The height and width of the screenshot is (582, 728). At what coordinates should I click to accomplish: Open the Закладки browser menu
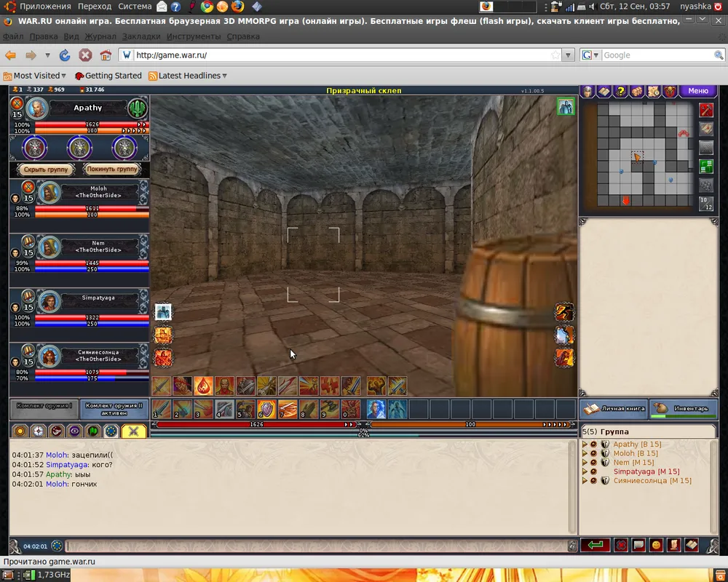pyautogui.click(x=141, y=36)
